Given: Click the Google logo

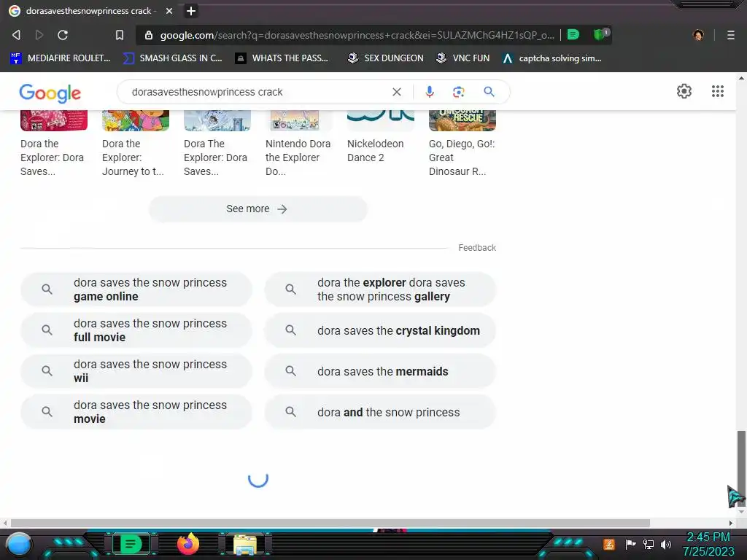Looking at the screenshot, I should pos(50,93).
